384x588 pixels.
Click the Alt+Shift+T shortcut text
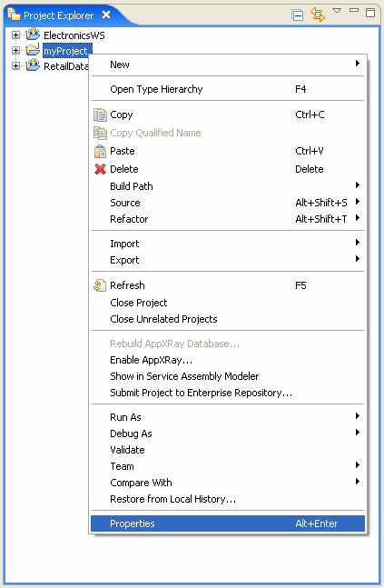[x=321, y=219]
